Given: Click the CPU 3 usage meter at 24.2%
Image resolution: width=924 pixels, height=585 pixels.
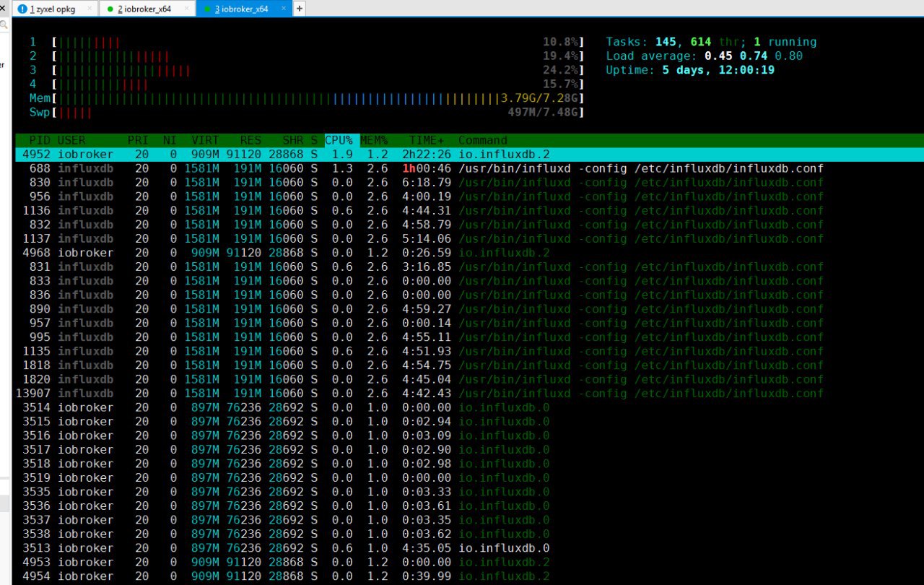Looking at the screenshot, I should [x=307, y=70].
